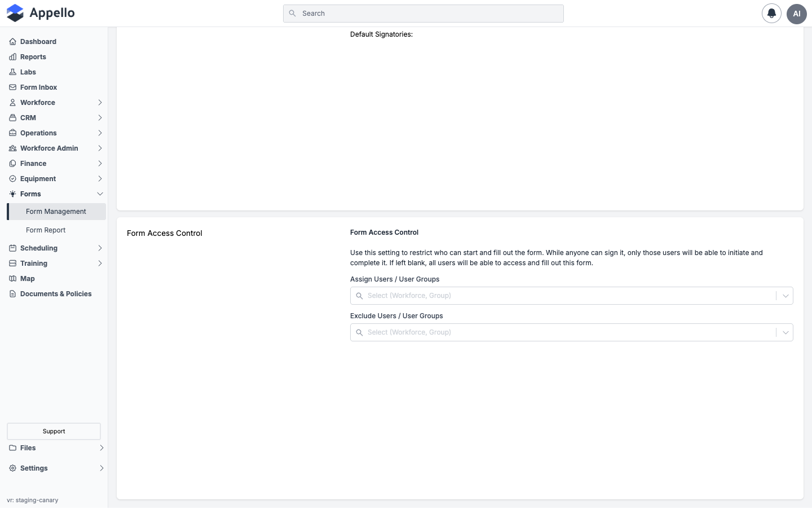Expand the Operations submenu chevron
This screenshot has height=518, width=812.
pos(100,133)
